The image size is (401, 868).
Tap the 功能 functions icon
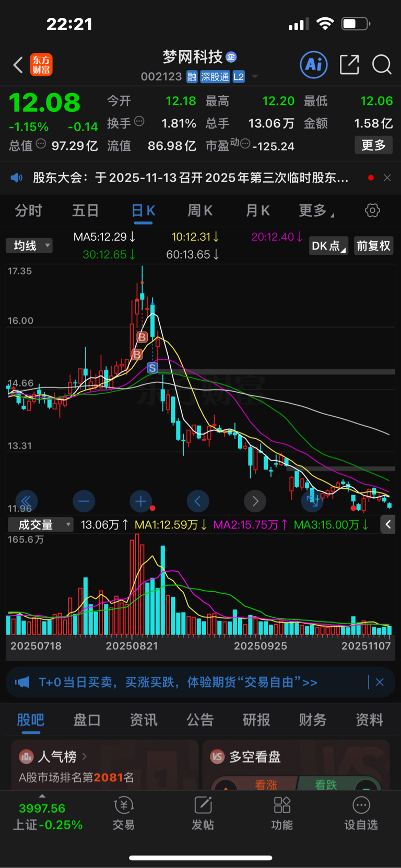282,814
